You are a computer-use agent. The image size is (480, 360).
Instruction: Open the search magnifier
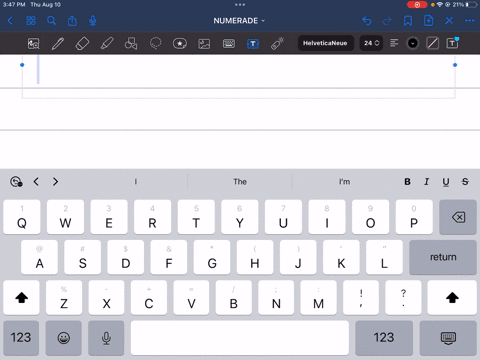pos(51,21)
